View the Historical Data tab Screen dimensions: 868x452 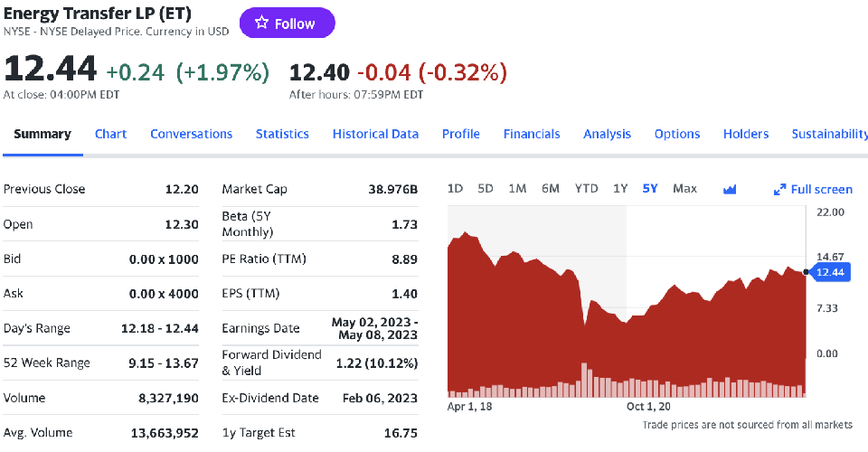[x=375, y=134]
